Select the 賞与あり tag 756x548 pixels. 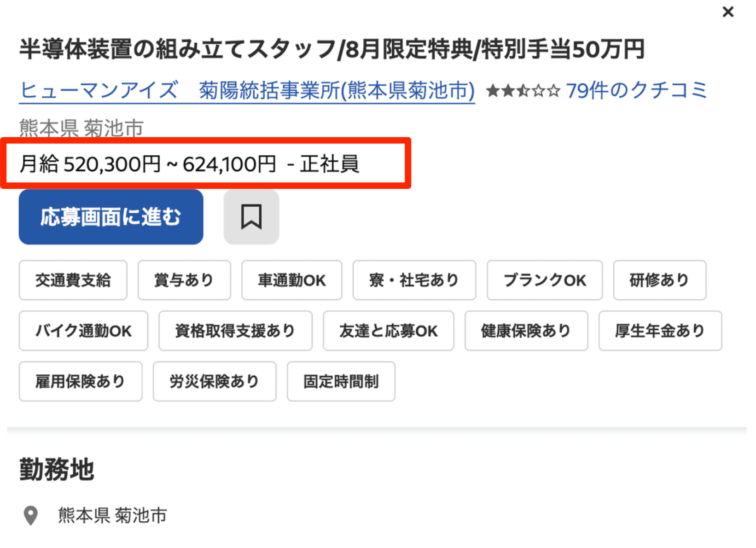pyautogui.click(x=184, y=280)
